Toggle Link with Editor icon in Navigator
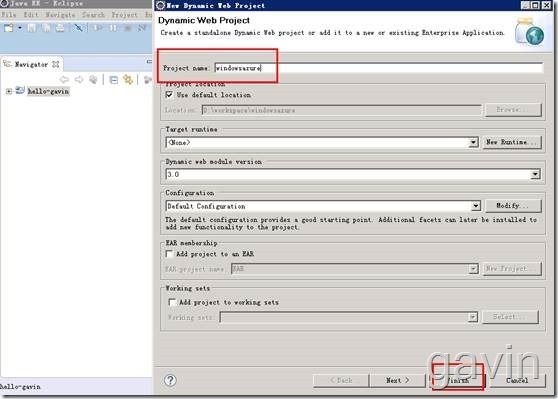 tap(128, 79)
